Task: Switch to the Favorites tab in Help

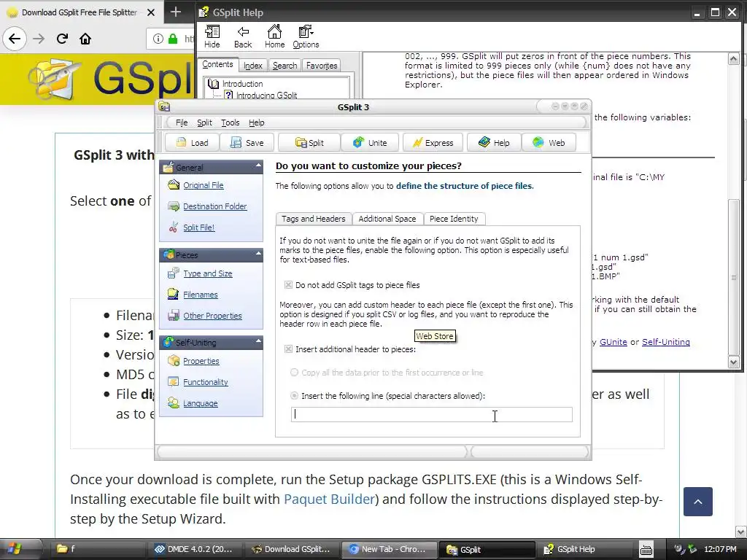Action: tap(322, 66)
